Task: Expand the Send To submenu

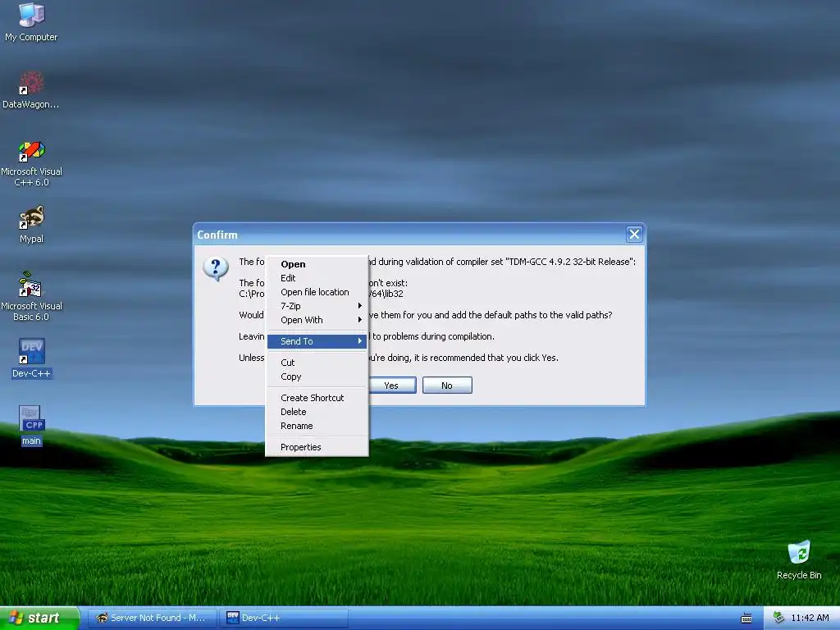Action: [317, 341]
